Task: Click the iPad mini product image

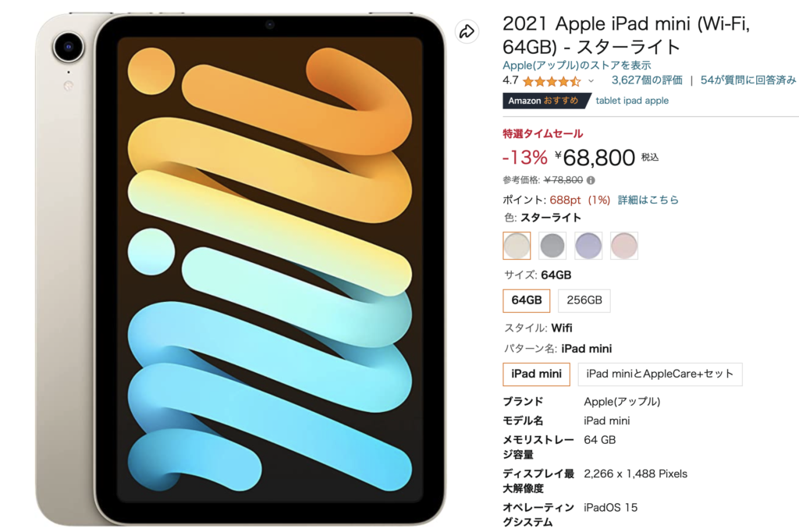Action: pyautogui.click(x=240, y=268)
